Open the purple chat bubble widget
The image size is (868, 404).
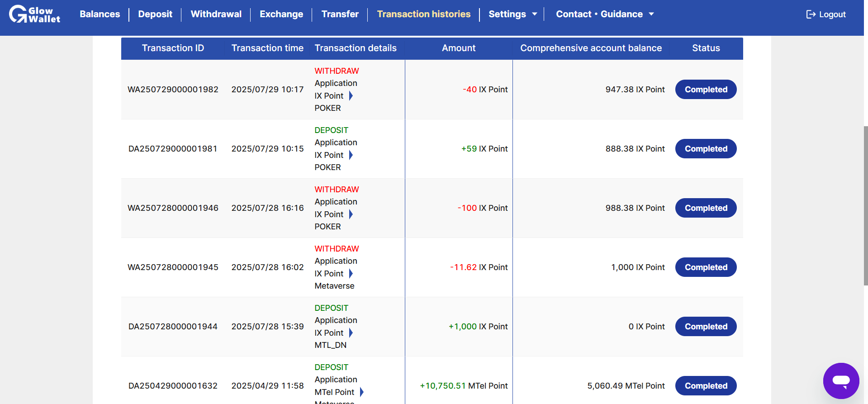(x=841, y=380)
